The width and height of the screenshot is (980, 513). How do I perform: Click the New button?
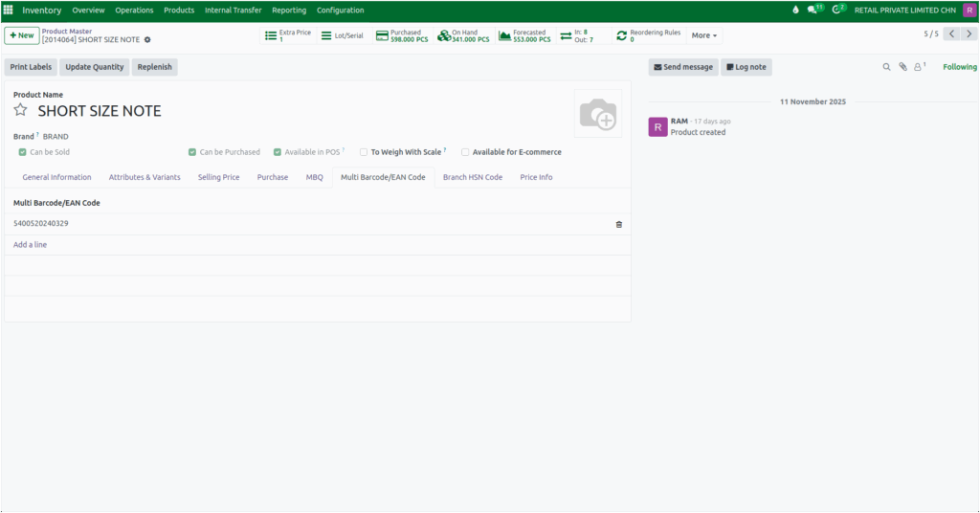click(x=22, y=35)
